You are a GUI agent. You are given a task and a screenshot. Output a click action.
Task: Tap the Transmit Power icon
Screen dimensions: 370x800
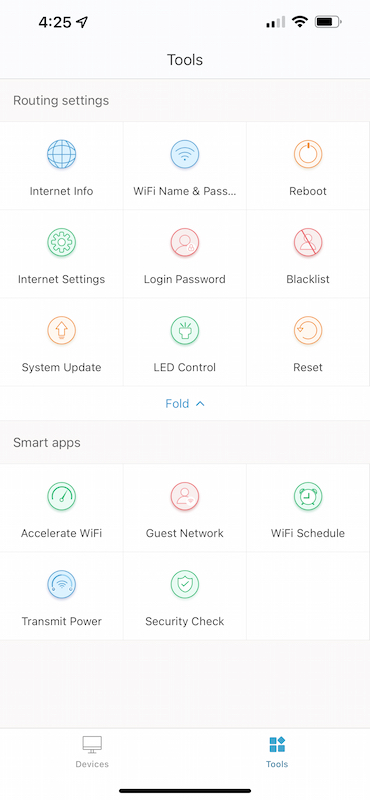[62, 585]
